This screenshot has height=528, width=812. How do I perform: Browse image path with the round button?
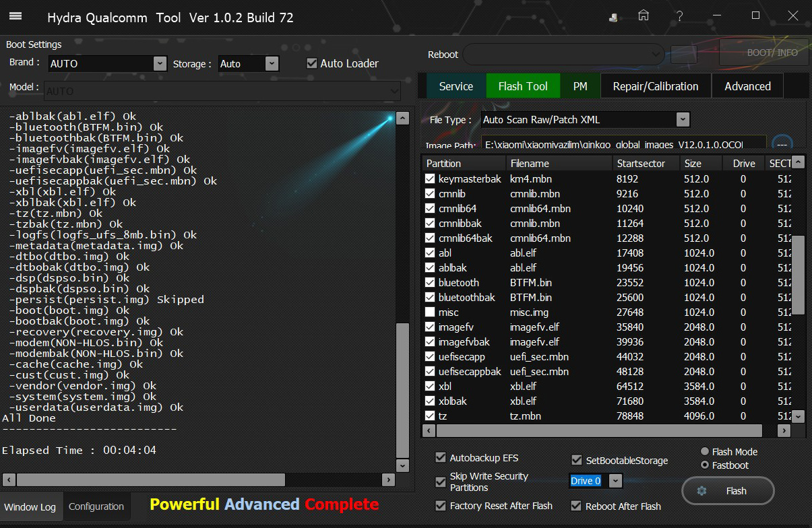(x=782, y=144)
